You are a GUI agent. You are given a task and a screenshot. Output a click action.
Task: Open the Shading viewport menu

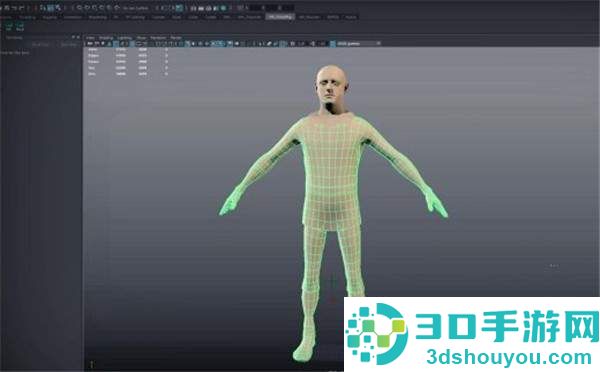[106, 38]
